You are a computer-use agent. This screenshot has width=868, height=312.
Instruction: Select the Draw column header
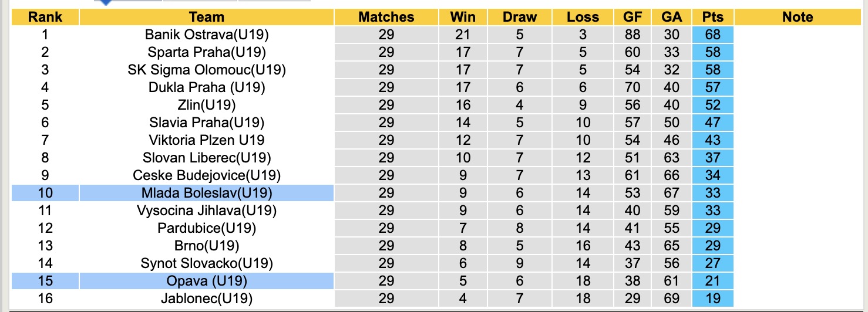click(520, 17)
